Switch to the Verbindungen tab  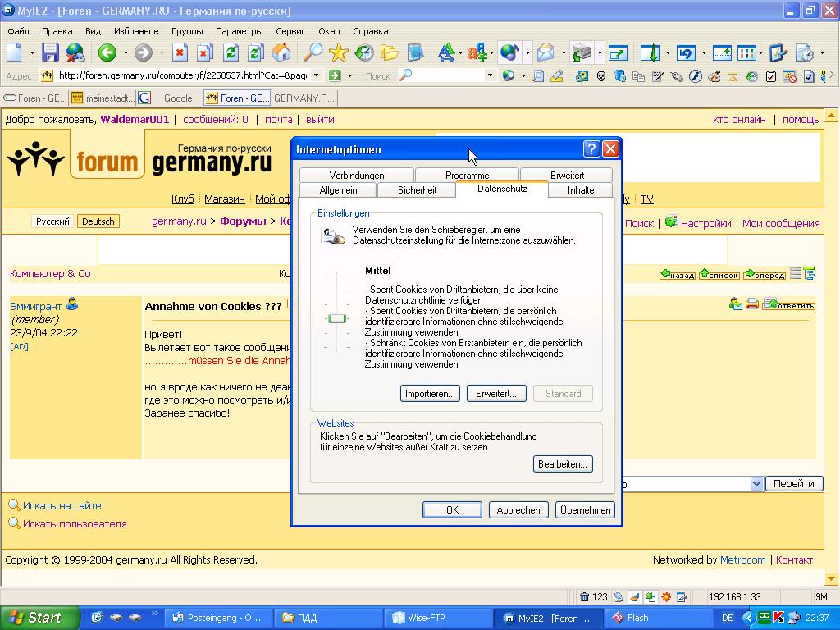pos(356,176)
